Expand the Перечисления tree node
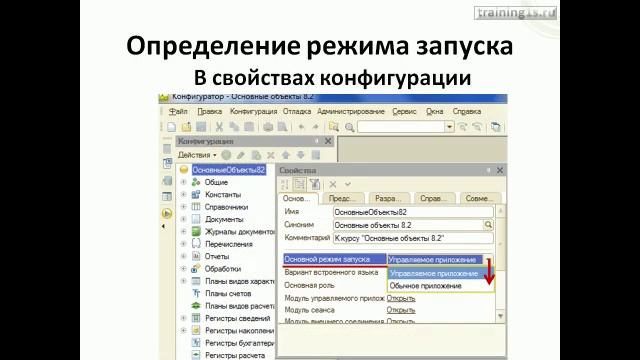This screenshot has width=640, height=360. point(184,244)
